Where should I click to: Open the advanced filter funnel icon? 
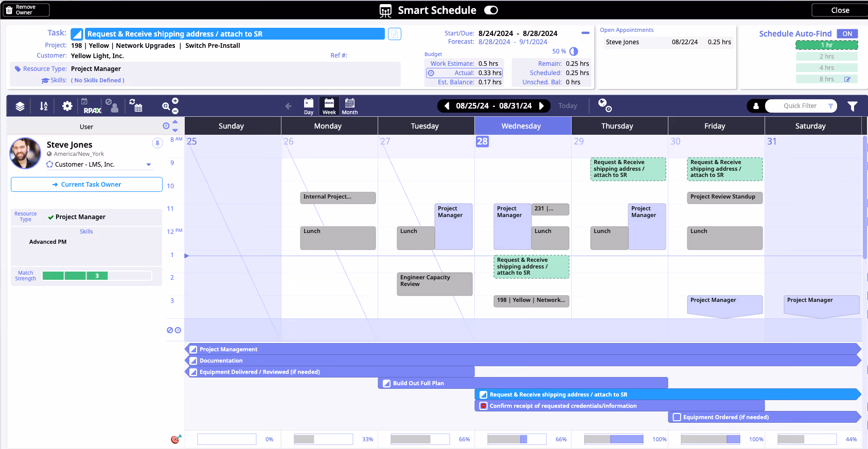853,106
